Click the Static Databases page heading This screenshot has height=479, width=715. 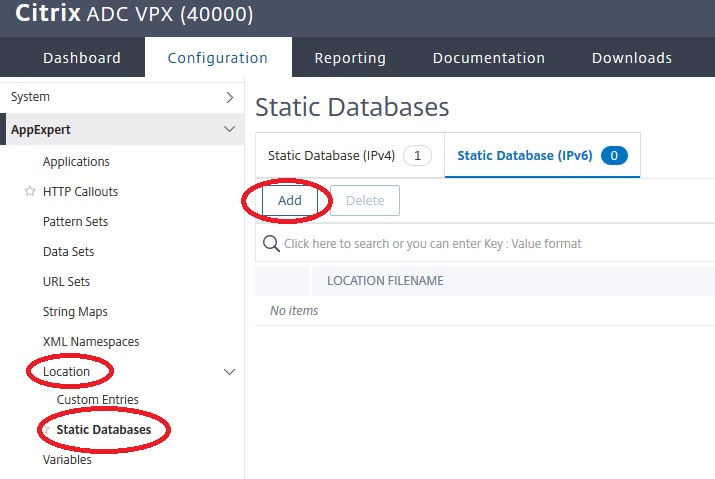tap(352, 107)
